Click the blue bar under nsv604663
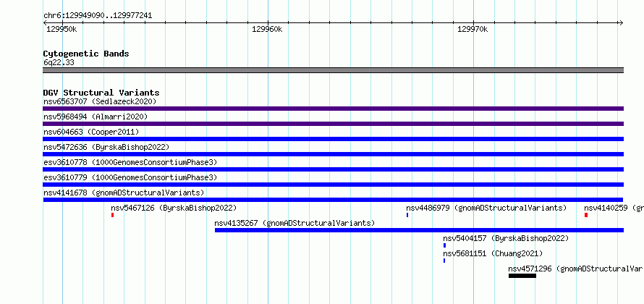Screen dimensions: 644x304 (334, 139)
